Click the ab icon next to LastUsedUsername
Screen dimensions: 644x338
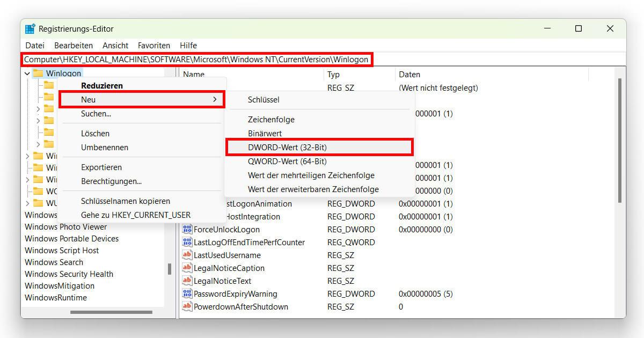click(x=187, y=255)
